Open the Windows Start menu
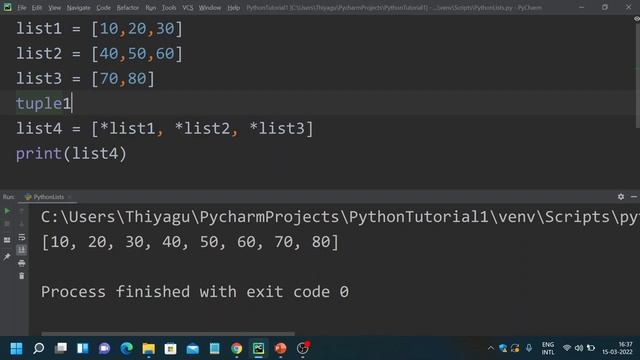The height and width of the screenshot is (360, 640). [x=16, y=348]
